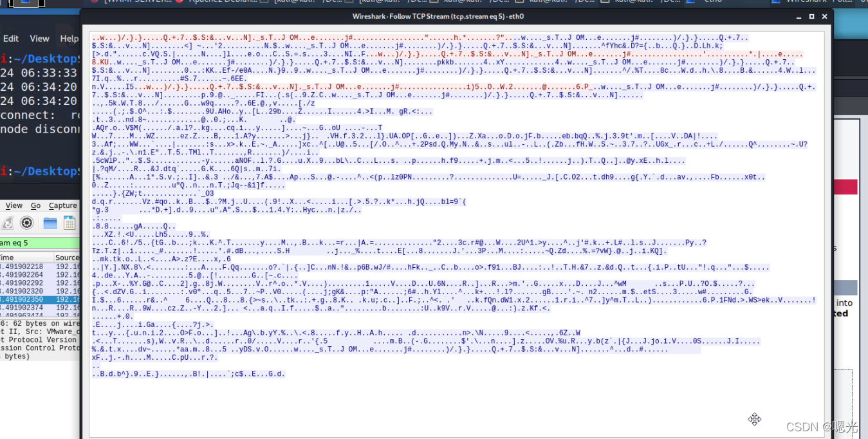Open Wireshark main window's View menu
This screenshot has width=868, height=439.
pyautogui.click(x=14, y=205)
